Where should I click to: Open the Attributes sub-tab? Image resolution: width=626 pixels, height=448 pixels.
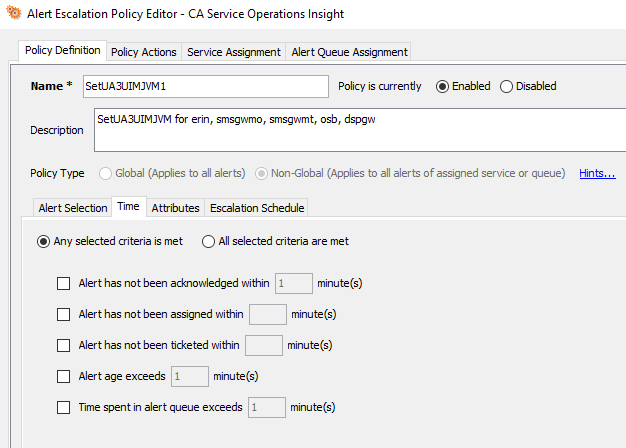[175, 208]
